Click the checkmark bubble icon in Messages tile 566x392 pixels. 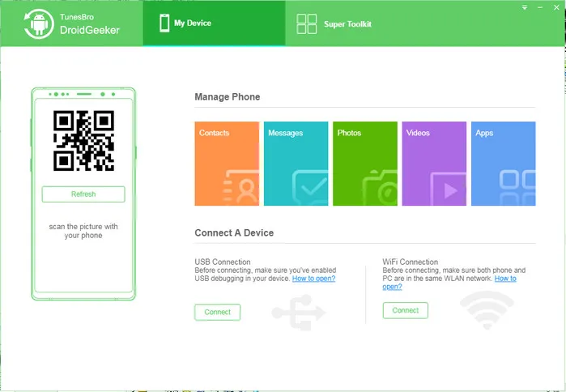click(x=310, y=186)
